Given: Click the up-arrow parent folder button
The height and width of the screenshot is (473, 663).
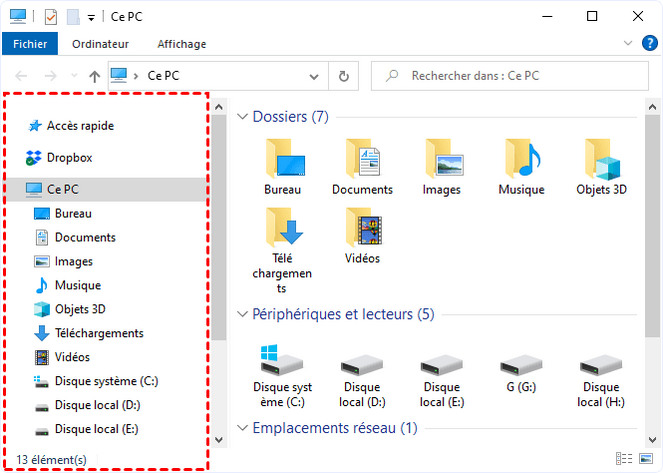Looking at the screenshot, I should click(94, 76).
